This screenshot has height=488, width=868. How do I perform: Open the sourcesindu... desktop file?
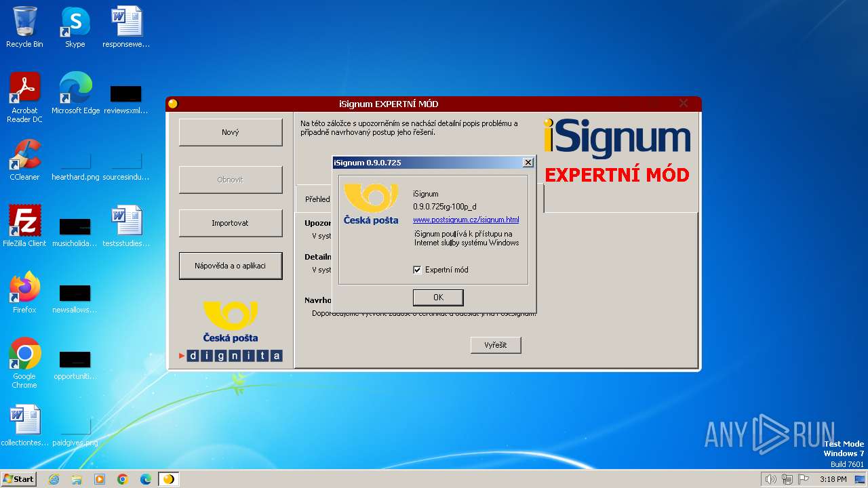tap(126, 167)
